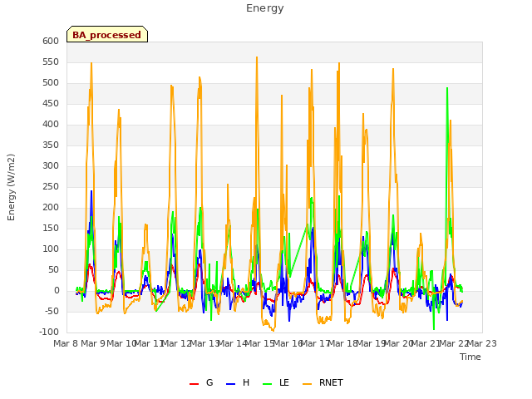The image size is (532, 399).
Task: Click the G legend entry
Action: click(209, 382)
